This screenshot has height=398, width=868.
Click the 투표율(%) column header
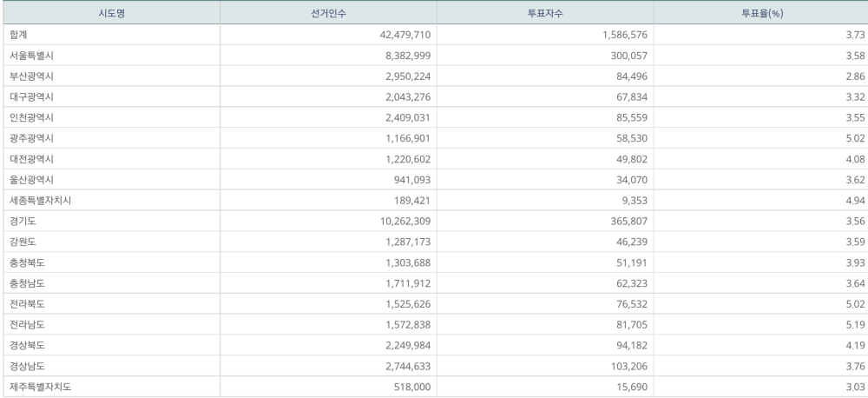762,13
